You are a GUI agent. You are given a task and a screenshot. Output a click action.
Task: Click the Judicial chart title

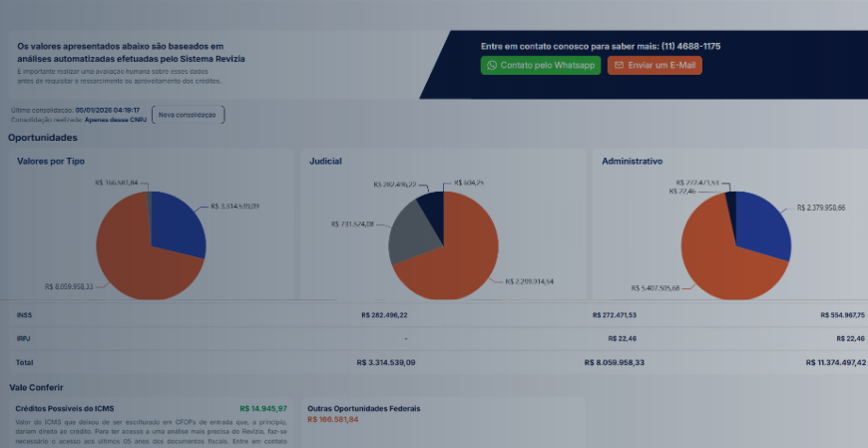coord(327,161)
